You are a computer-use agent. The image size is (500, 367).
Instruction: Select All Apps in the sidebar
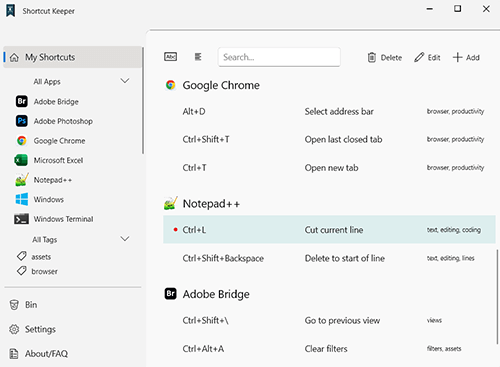pos(47,82)
